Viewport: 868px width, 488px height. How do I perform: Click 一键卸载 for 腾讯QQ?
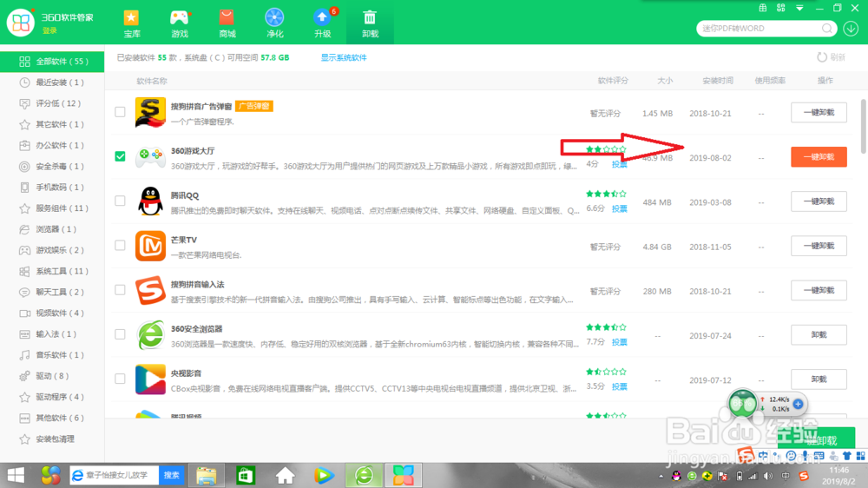pyautogui.click(x=819, y=201)
